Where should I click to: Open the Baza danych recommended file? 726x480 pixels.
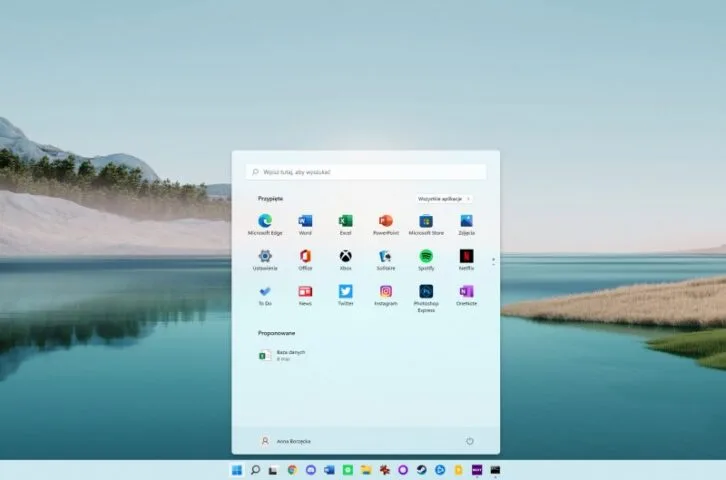(x=282, y=355)
